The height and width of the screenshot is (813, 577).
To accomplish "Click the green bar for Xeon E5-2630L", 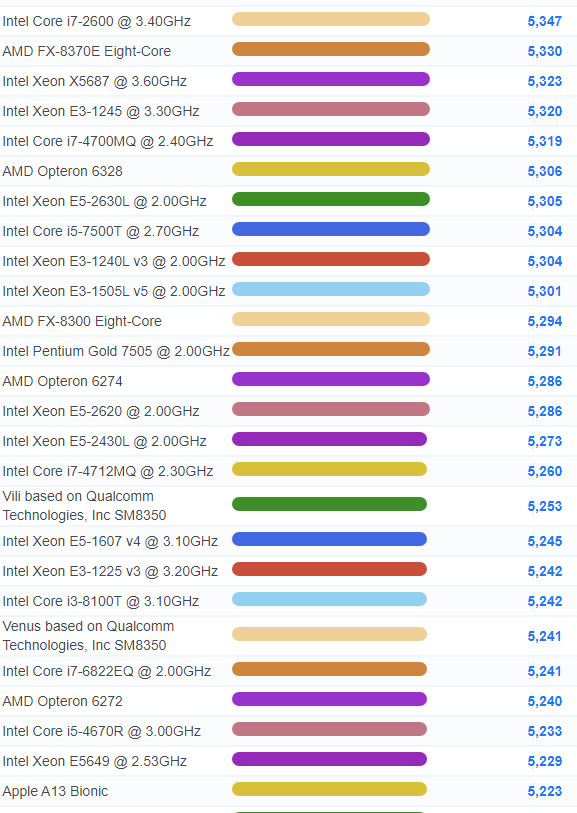I will pos(331,199).
